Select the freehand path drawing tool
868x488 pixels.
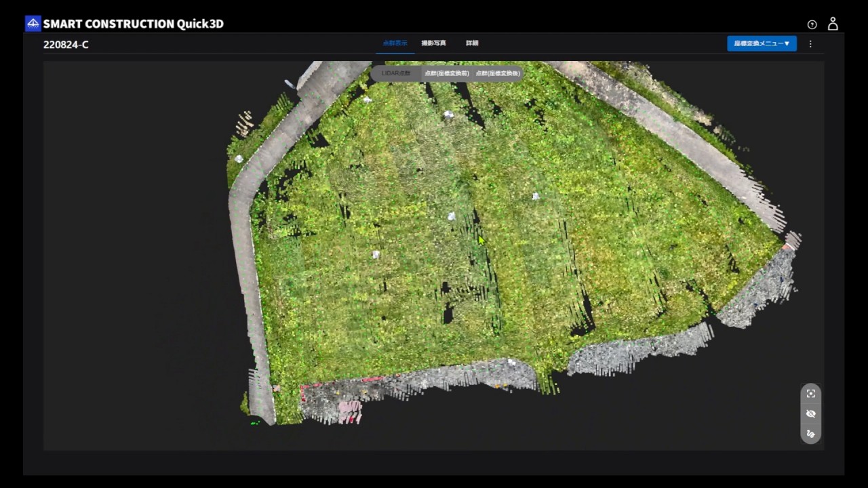click(810, 434)
